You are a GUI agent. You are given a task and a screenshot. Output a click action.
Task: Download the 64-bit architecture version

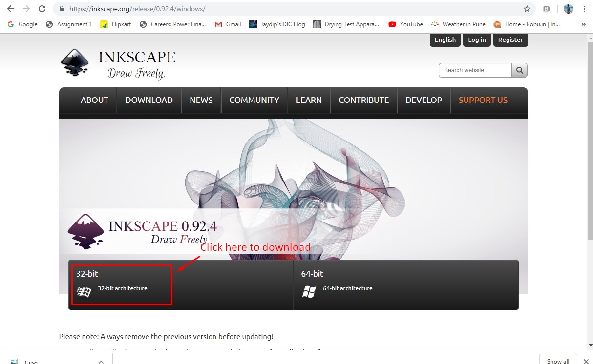[x=406, y=285]
